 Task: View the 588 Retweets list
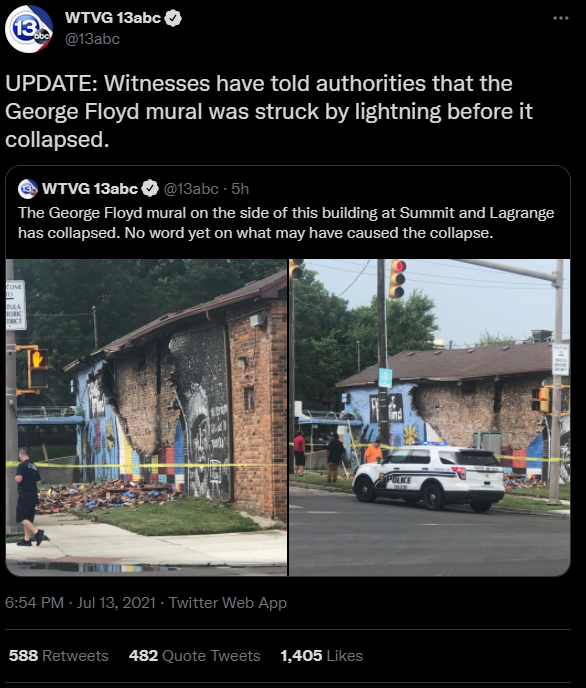point(58,656)
